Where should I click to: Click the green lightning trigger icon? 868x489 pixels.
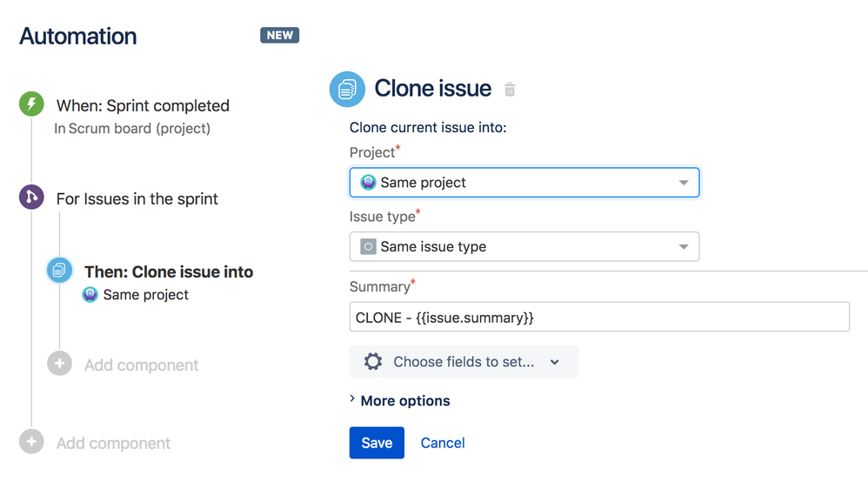tap(31, 105)
